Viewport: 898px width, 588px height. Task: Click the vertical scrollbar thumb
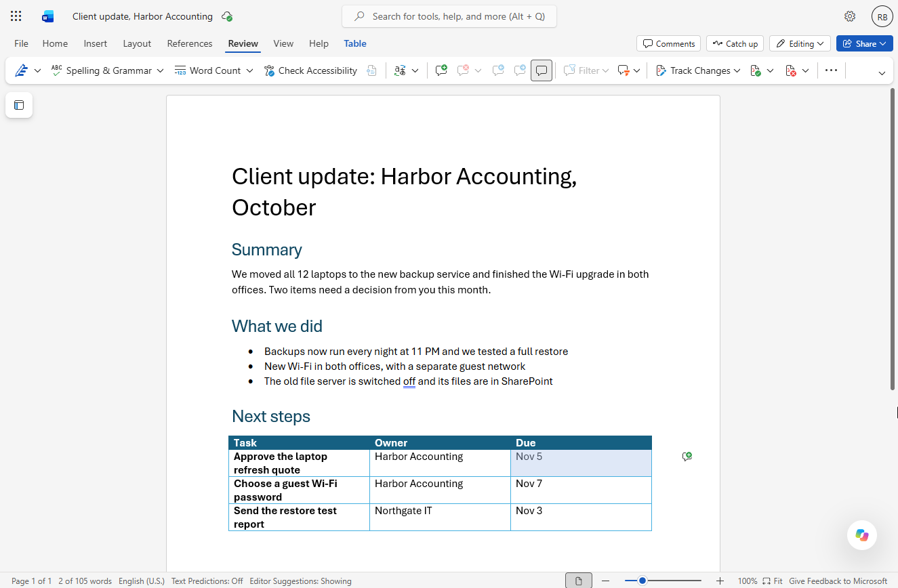(x=893, y=238)
